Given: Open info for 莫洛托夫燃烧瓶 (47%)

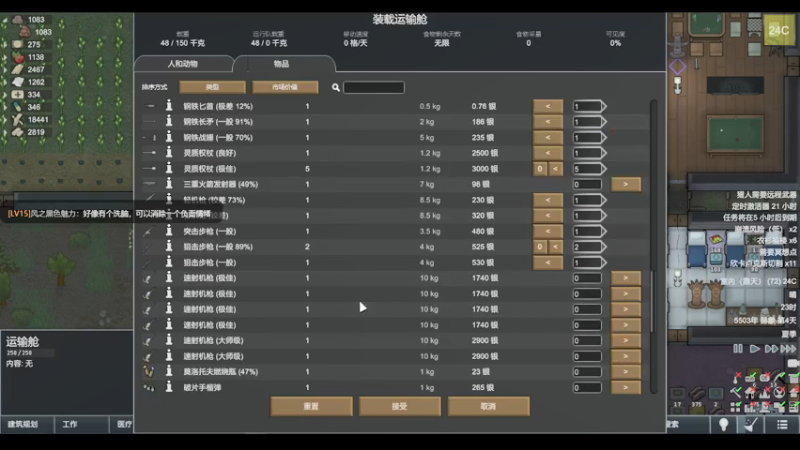Looking at the screenshot, I should [169, 371].
